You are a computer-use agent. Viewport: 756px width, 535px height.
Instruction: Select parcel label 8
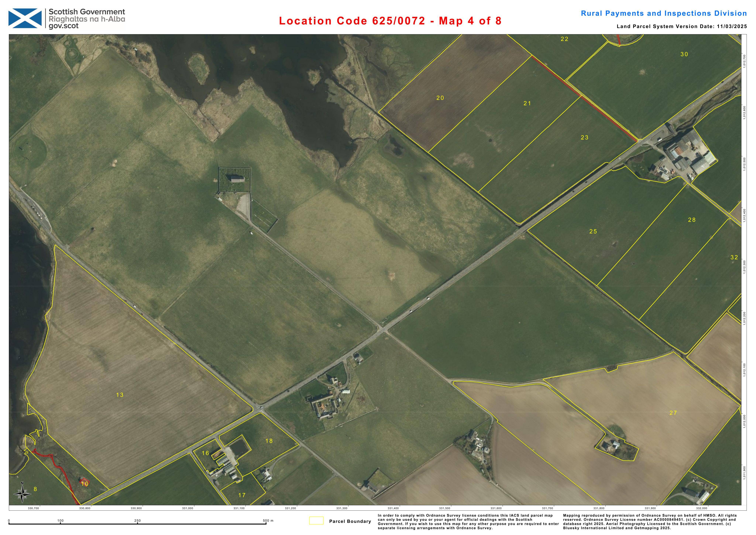coord(35,489)
